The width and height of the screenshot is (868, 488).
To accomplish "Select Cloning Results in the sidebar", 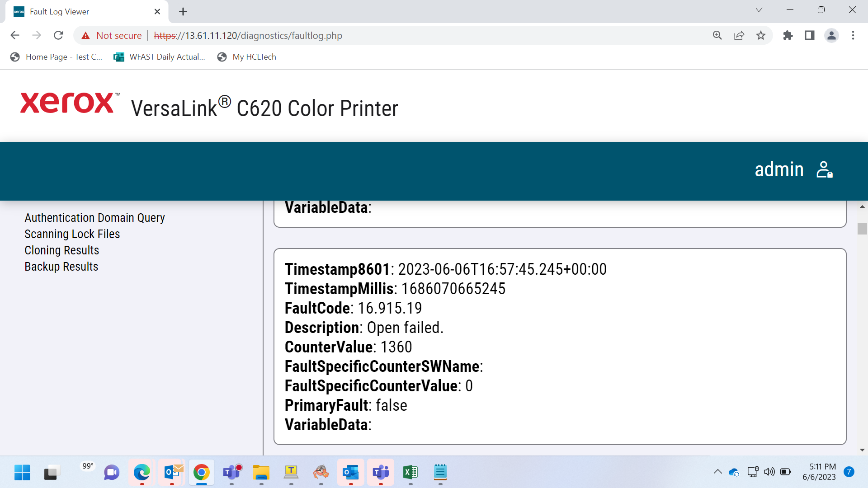I will (x=62, y=250).
